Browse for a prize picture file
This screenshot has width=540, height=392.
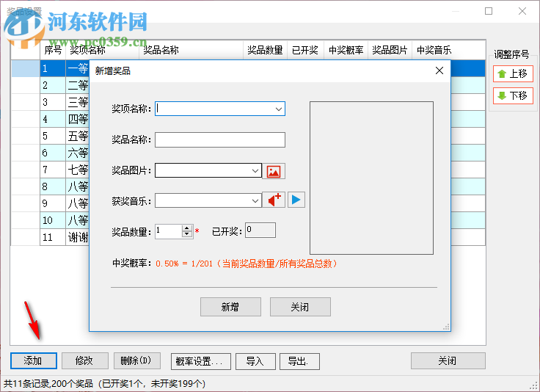[274, 171]
